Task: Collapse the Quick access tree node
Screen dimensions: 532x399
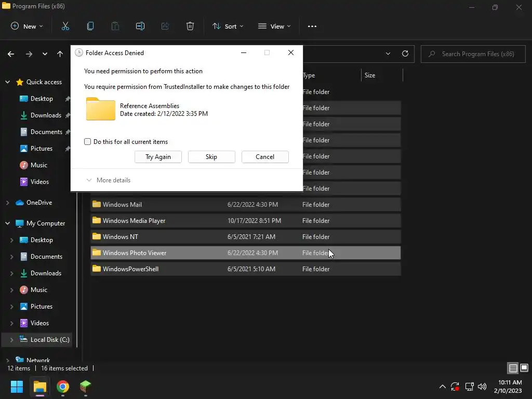Action: click(7, 82)
